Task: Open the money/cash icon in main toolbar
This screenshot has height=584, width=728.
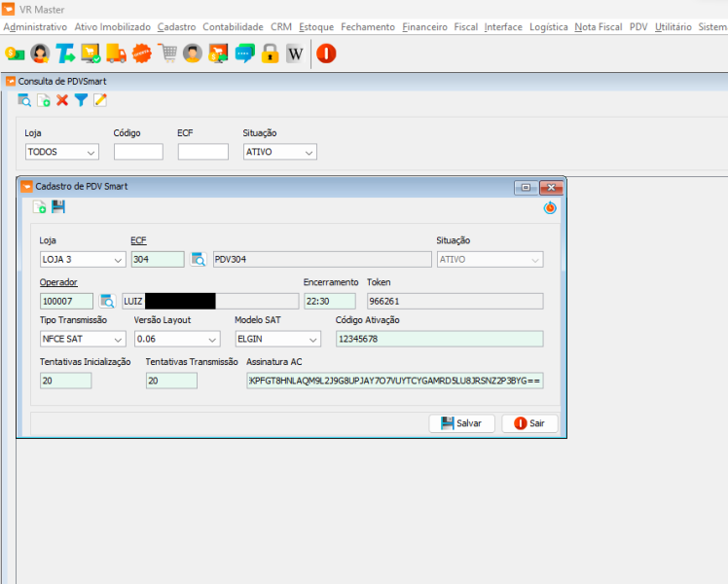Action: pos(15,54)
